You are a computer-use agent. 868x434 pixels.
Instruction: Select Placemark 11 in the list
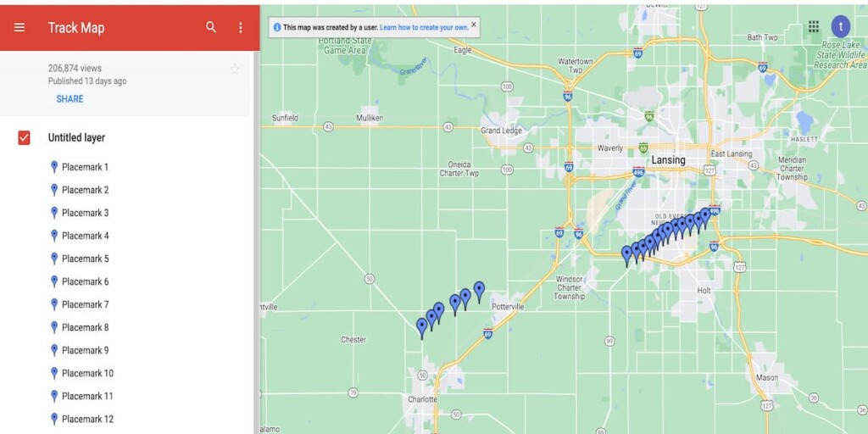[87, 397]
